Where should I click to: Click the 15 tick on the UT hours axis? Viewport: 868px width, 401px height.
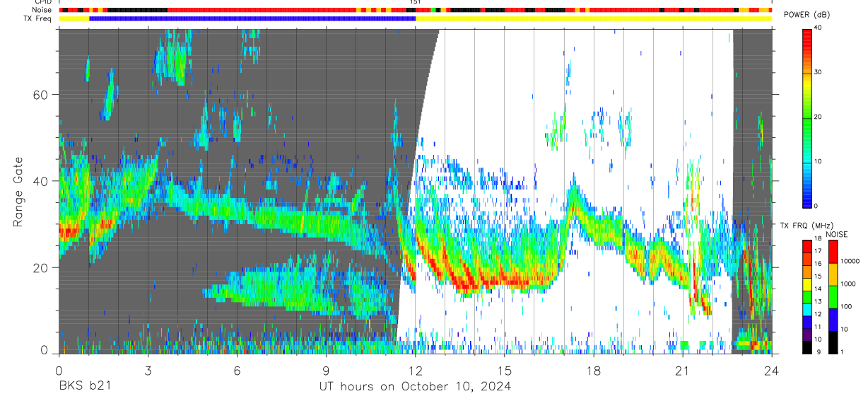tap(505, 370)
